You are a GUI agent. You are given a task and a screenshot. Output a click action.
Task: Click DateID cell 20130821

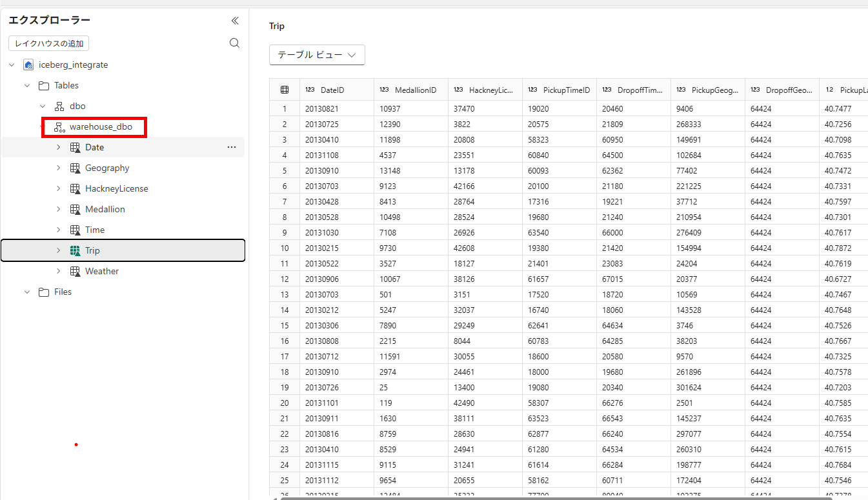click(337, 108)
